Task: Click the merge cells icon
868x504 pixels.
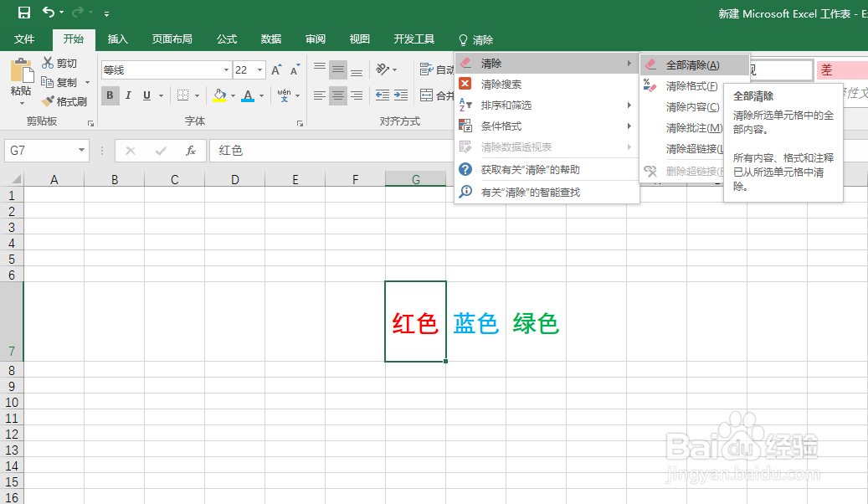Action: click(426, 95)
